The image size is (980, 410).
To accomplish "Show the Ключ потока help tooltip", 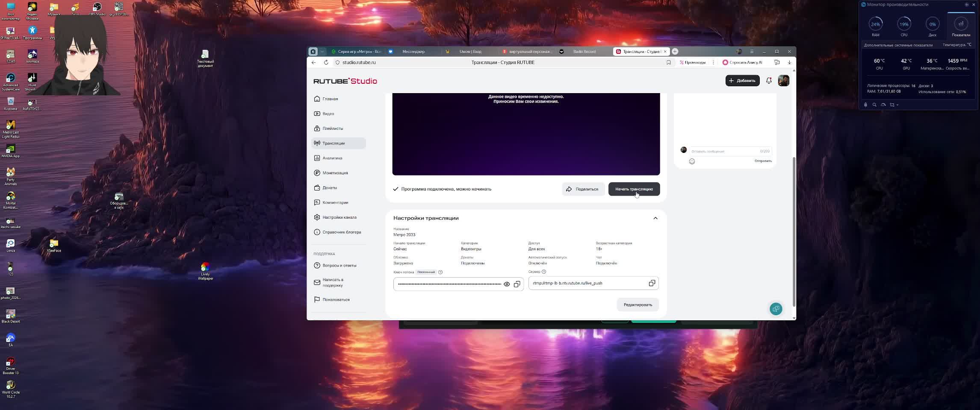I will coord(440,272).
